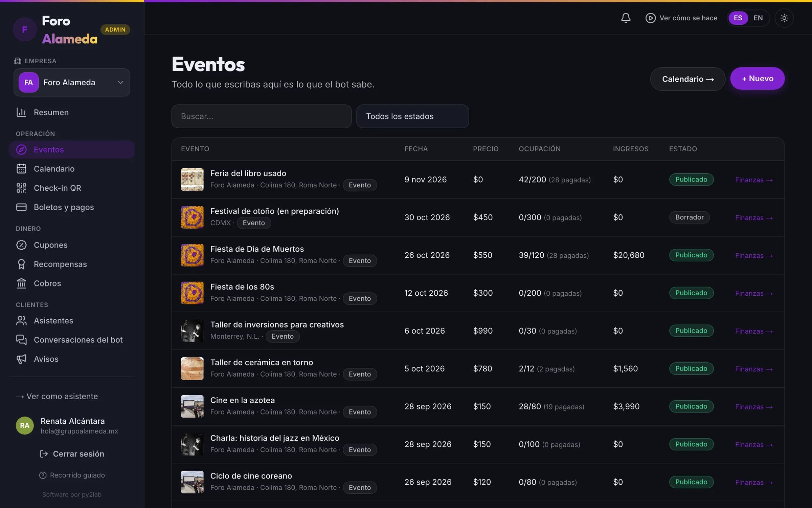Click the Avisos megaphone icon
812x508 pixels.
[21, 359]
